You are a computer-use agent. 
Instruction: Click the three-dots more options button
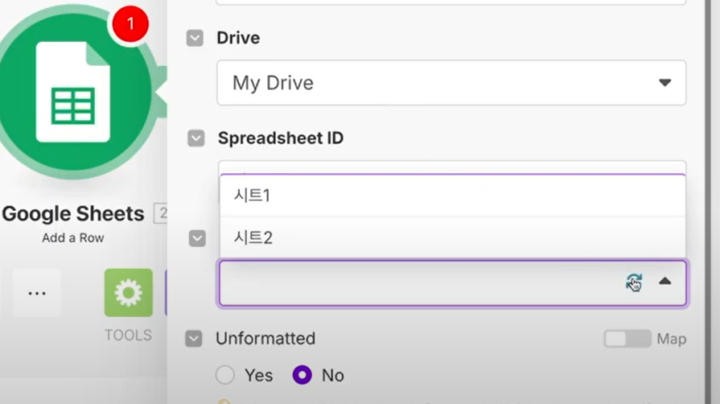[x=37, y=293]
